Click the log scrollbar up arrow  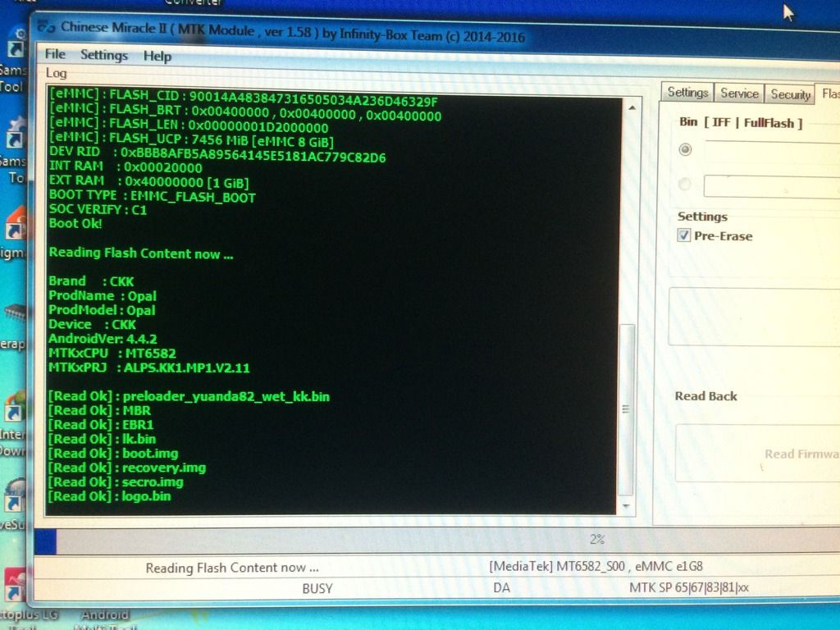click(x=632, y=108)
